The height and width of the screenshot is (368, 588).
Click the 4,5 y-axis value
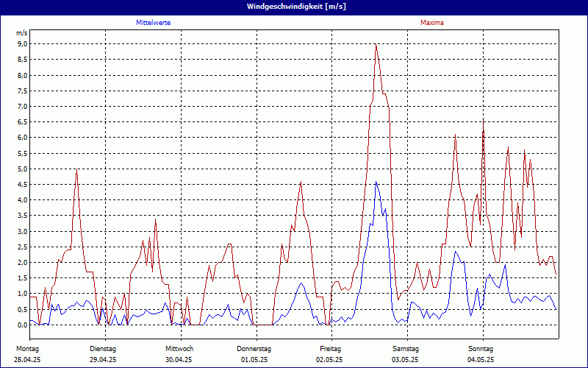(22, 185)
